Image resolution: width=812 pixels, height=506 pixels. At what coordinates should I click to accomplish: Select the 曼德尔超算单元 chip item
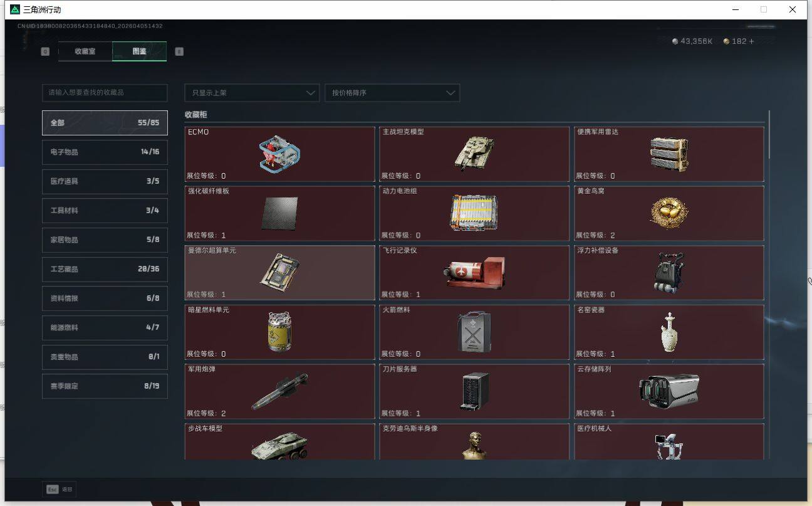coord(279,273)
